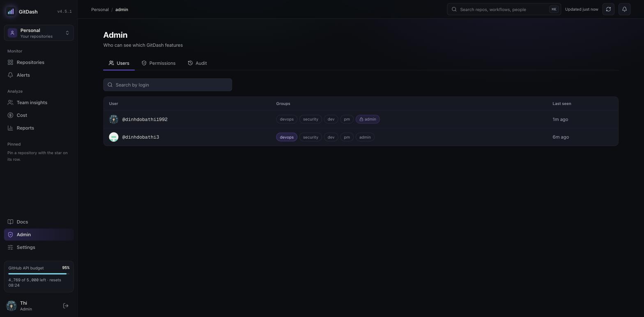Toggle the pm group for @dinhdobathi1992
The image size is (644, 317).
coord(347,119)
